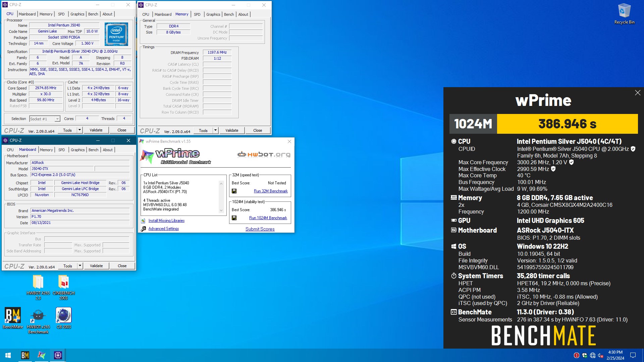This screenshot has height=362, width=644.
Task: Click Validate in the CPU tab window
Action: click(96, 130)
